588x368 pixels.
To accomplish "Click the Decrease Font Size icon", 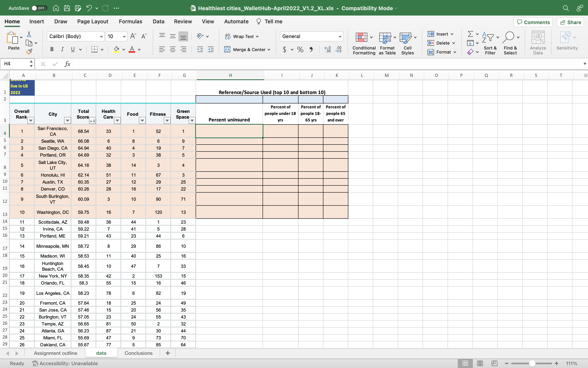I will pyautogui.click(x=144, y=36).
